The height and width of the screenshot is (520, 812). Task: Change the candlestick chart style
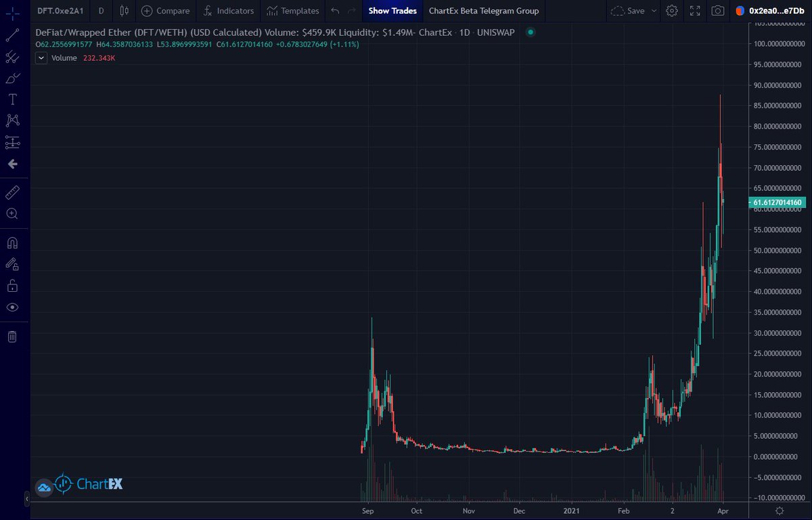tap(123, 11)
